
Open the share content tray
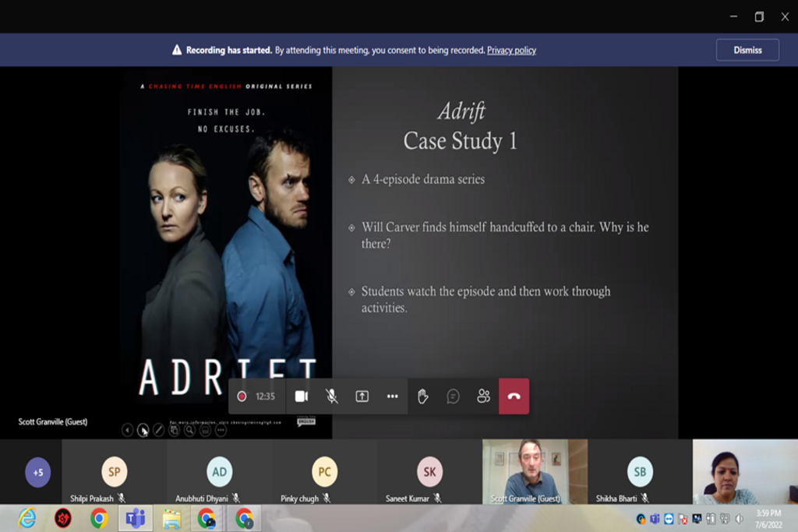[362, 396]
